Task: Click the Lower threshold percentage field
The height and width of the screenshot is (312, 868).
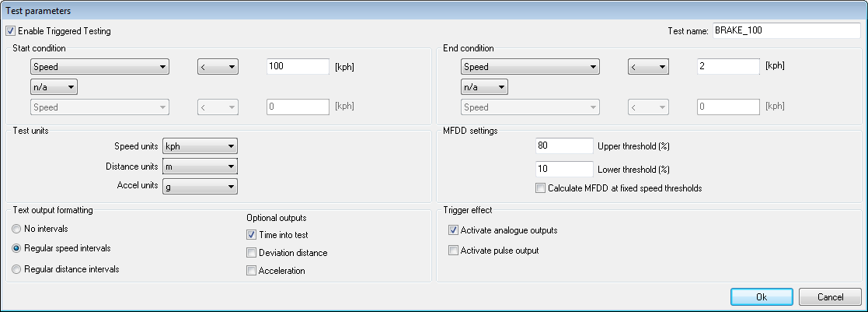Action: 564,168
